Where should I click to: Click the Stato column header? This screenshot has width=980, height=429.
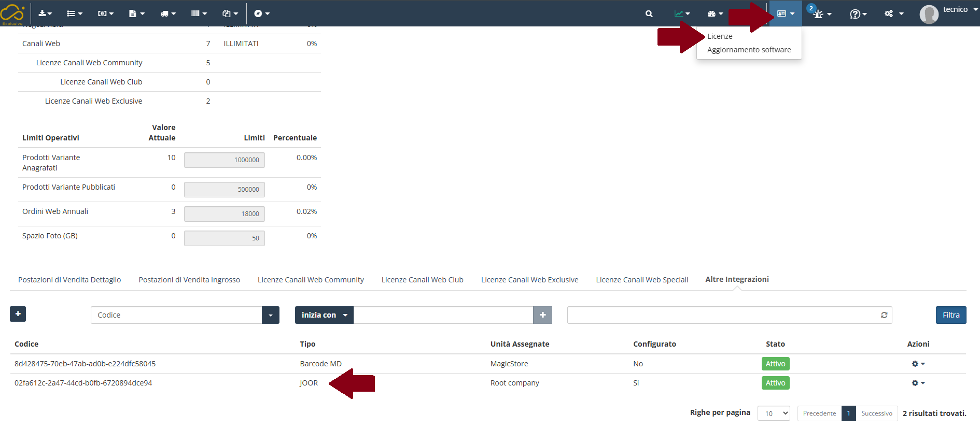(775, 344)
